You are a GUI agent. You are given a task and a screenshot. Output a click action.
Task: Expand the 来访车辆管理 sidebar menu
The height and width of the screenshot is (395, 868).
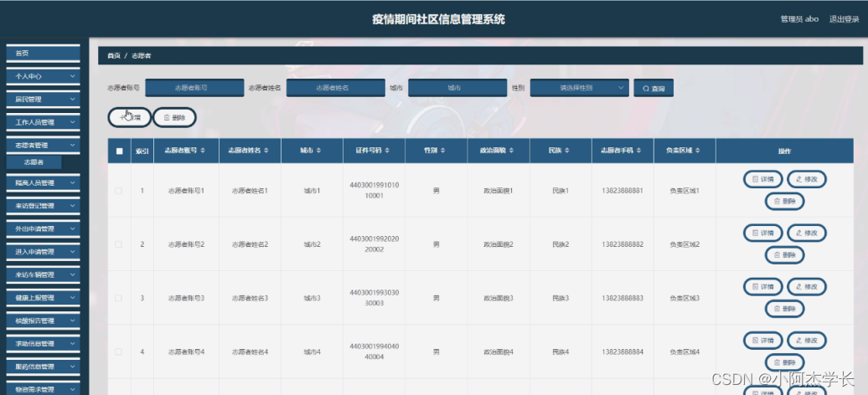44,274
